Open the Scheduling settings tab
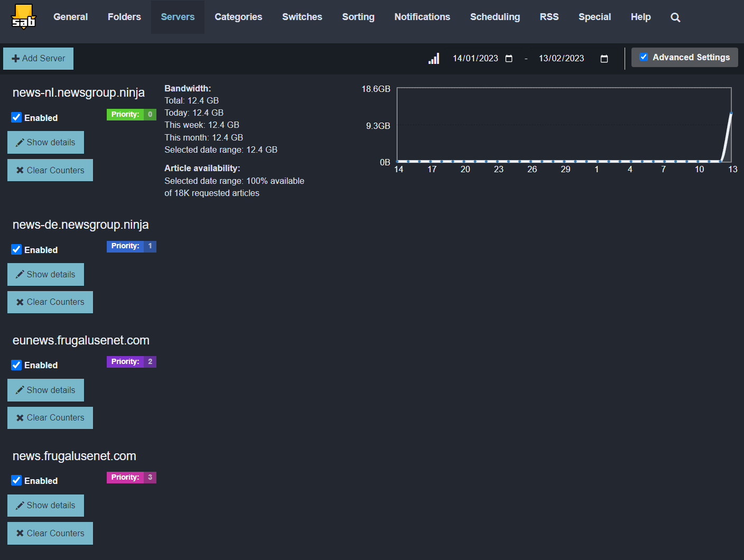The width and height of the screenshot is (744, 560). pos(495,17)
